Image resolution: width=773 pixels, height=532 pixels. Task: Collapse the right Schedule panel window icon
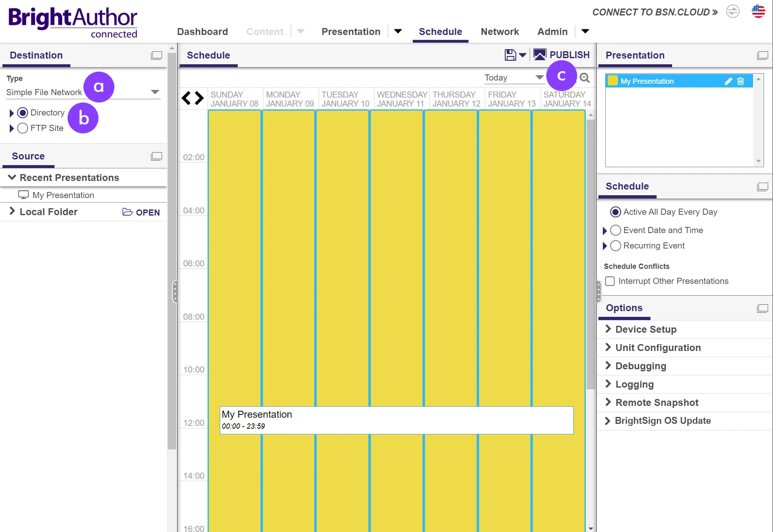[762, 186]
